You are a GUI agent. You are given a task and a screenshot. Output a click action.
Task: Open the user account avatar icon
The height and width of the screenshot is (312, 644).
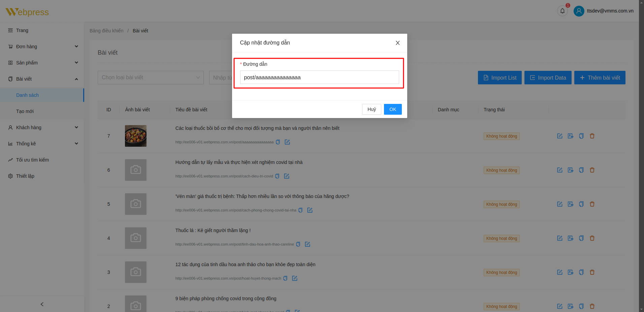pos(579,11)
